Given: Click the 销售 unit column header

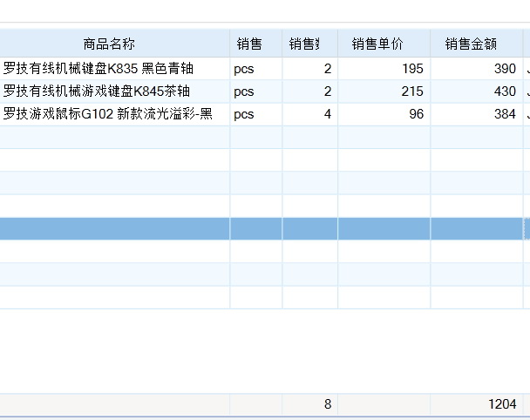Looking at the screenshot, I should (256, 44).
